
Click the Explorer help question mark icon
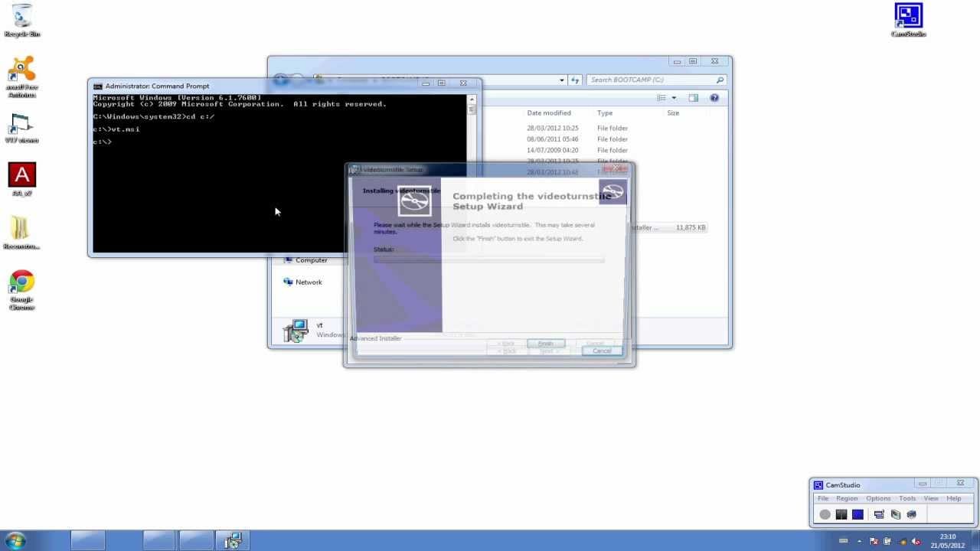point(714,98)
